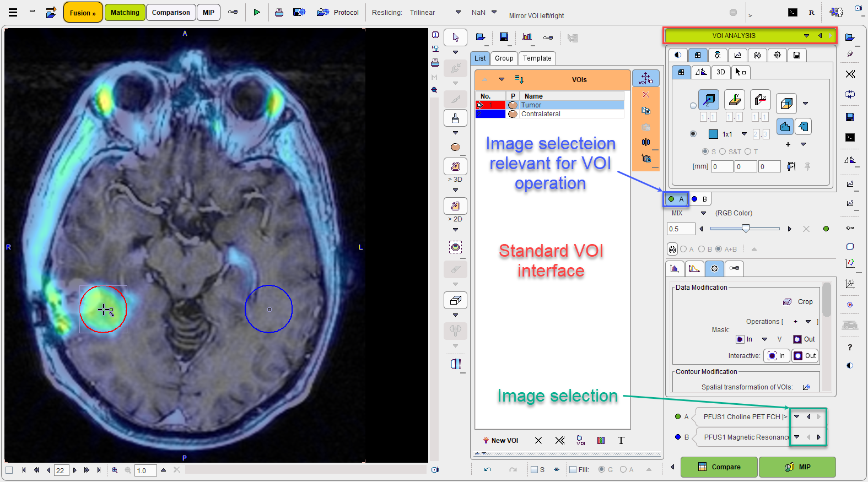Viewport: 868px width, 482px height.
Task: Create a New VOI
Action: (x=500, y=440)
